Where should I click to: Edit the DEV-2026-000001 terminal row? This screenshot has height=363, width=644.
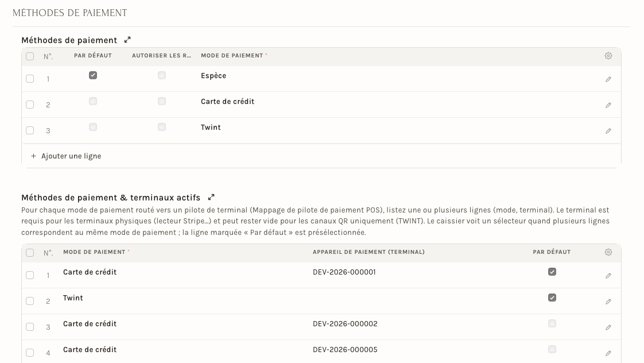click(608, 276)
